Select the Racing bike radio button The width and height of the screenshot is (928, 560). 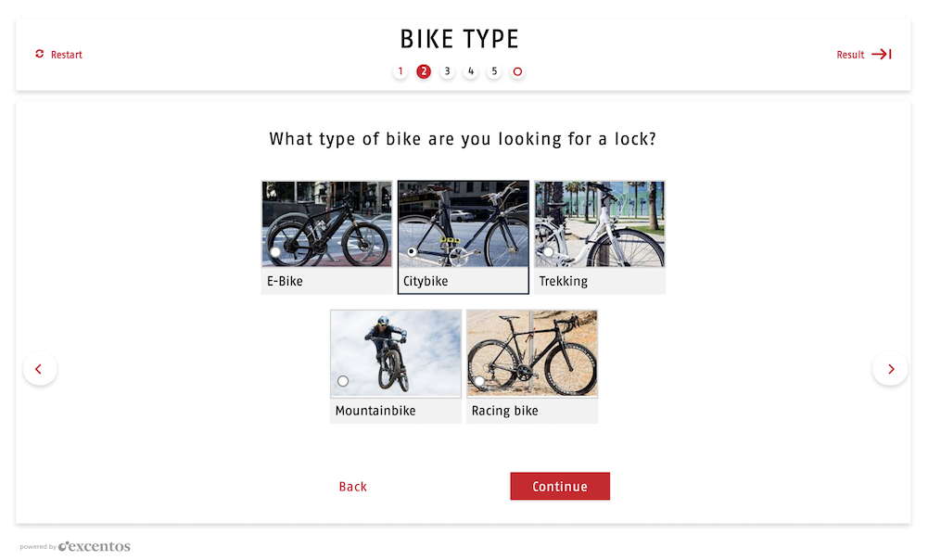click(x=479, y=381)
